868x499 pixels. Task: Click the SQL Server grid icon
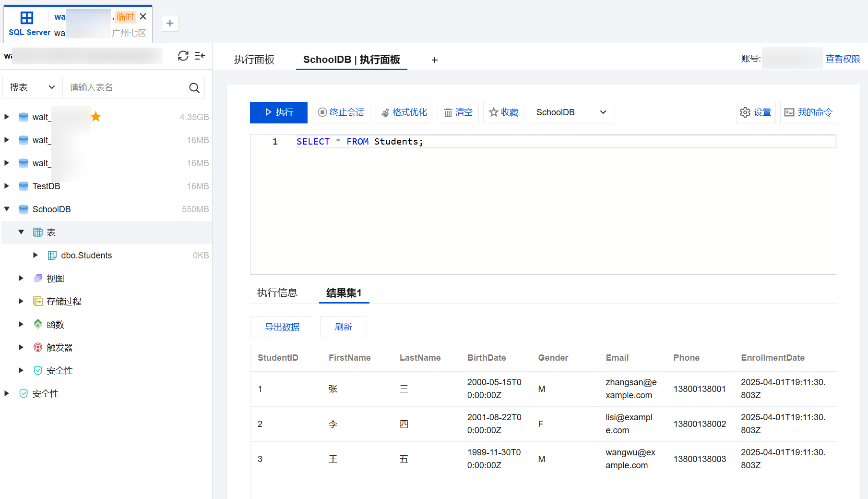[x=27, y=18]
